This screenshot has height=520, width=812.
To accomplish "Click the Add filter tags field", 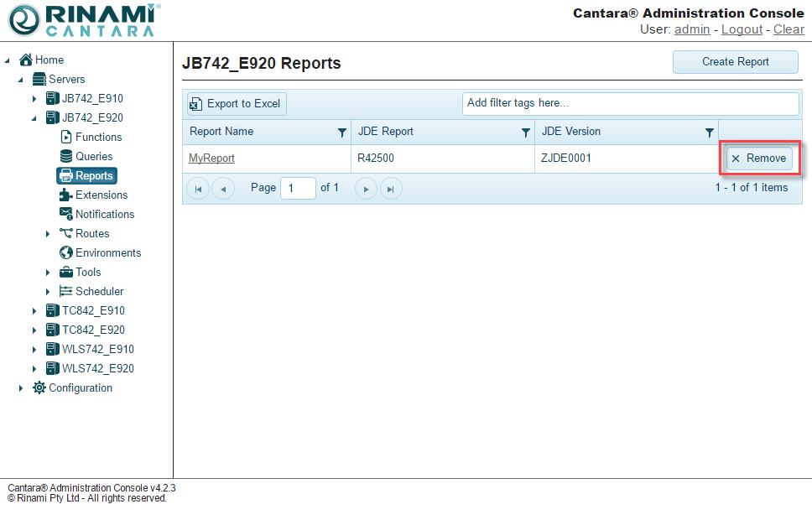I will coord(630,103).
